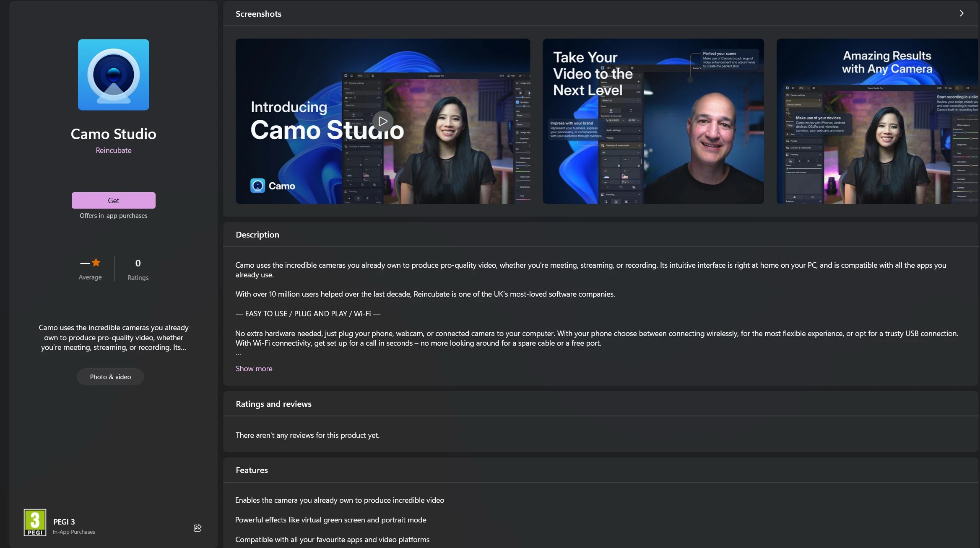Click the orange star average rating
980x548 pixels.
(96, 263)
